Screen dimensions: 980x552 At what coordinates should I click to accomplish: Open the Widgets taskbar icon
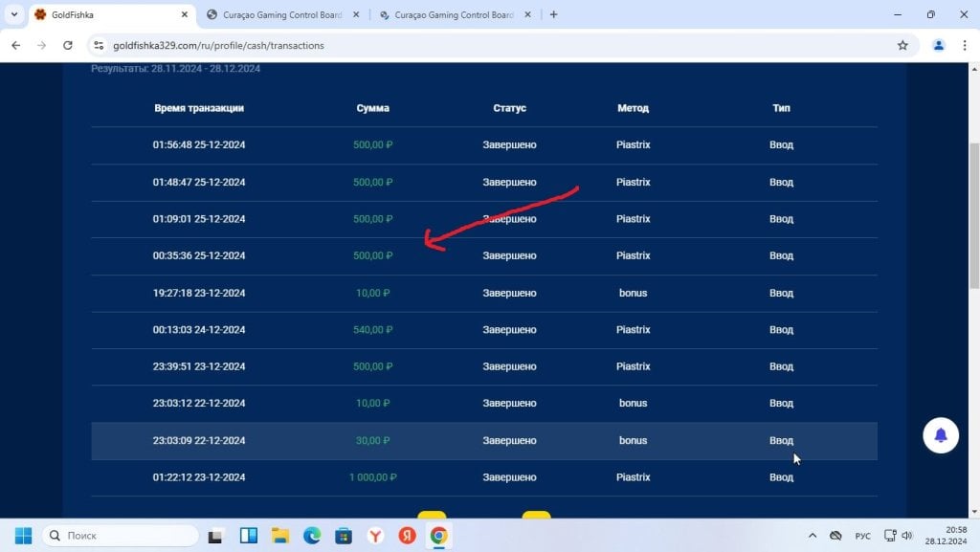(248, 536)
